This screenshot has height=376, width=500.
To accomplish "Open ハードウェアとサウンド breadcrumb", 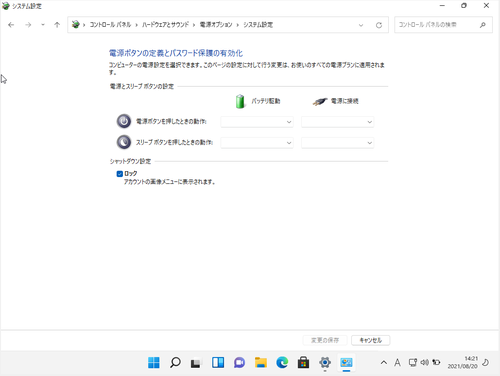I will pyautogui.click(x=165, y=25).
